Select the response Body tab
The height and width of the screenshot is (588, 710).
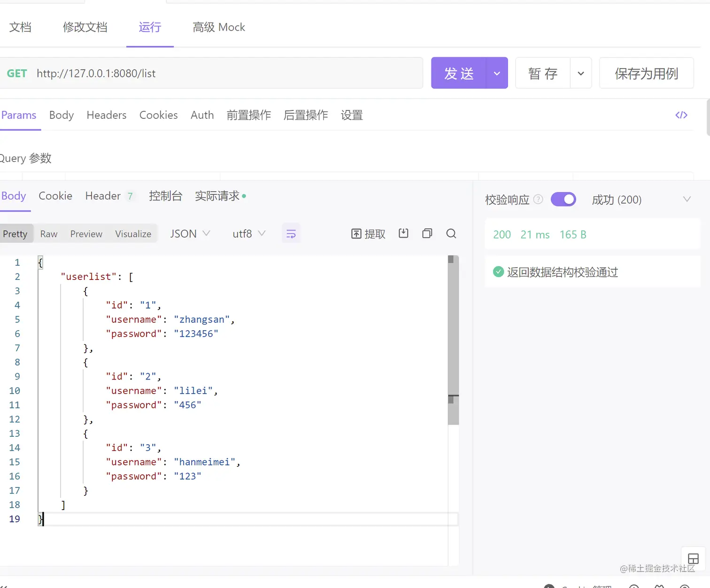coord(14,196)
